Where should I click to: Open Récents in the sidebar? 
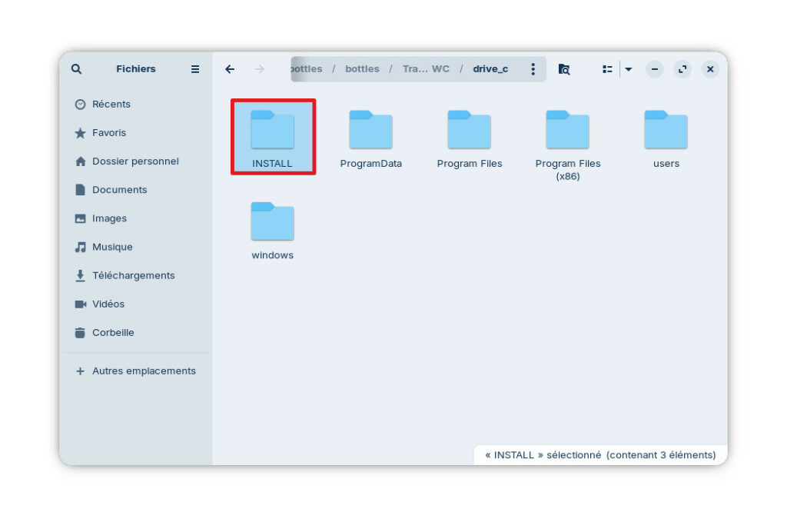coord(111,105)
